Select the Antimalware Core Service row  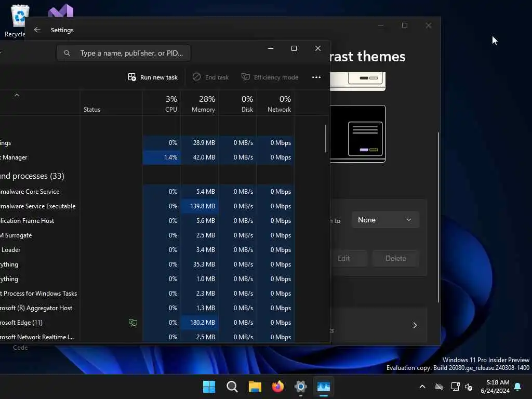[x=147, y=192]
